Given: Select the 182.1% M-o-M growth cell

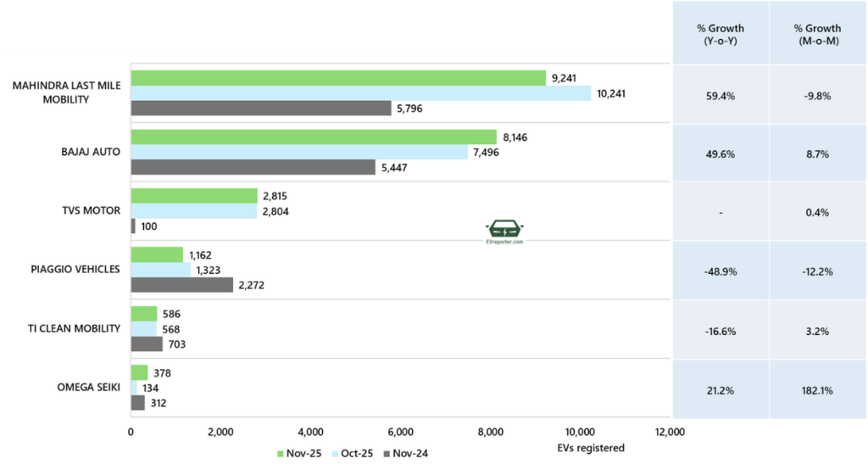Looking at the screenshot, I should (x=818, y=389).
